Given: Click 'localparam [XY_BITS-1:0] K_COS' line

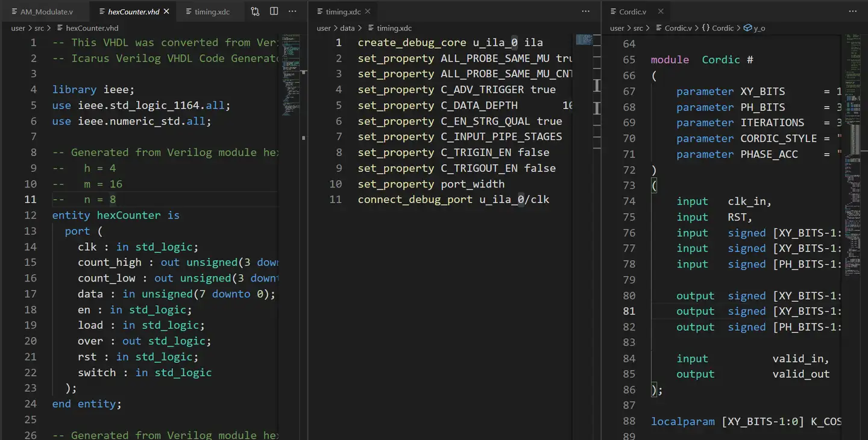Looking at the screenshot, I should pyautogui.click(x=746, y=421).
